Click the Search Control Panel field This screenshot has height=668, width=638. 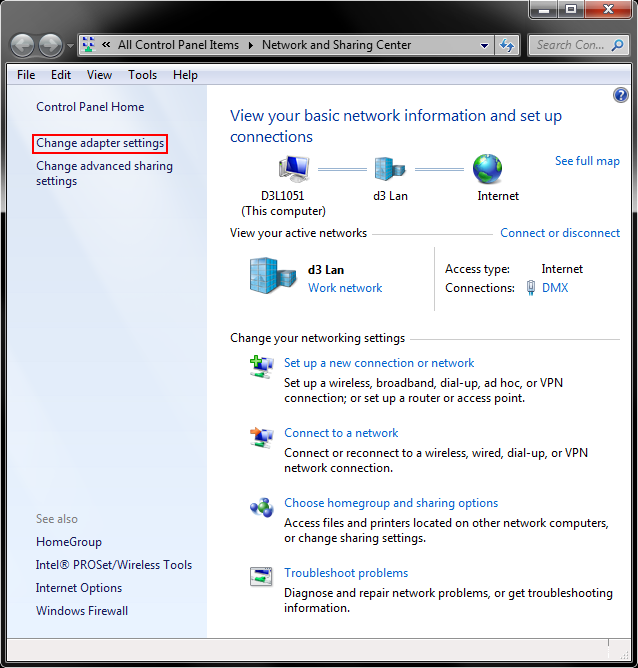point(578,45)
